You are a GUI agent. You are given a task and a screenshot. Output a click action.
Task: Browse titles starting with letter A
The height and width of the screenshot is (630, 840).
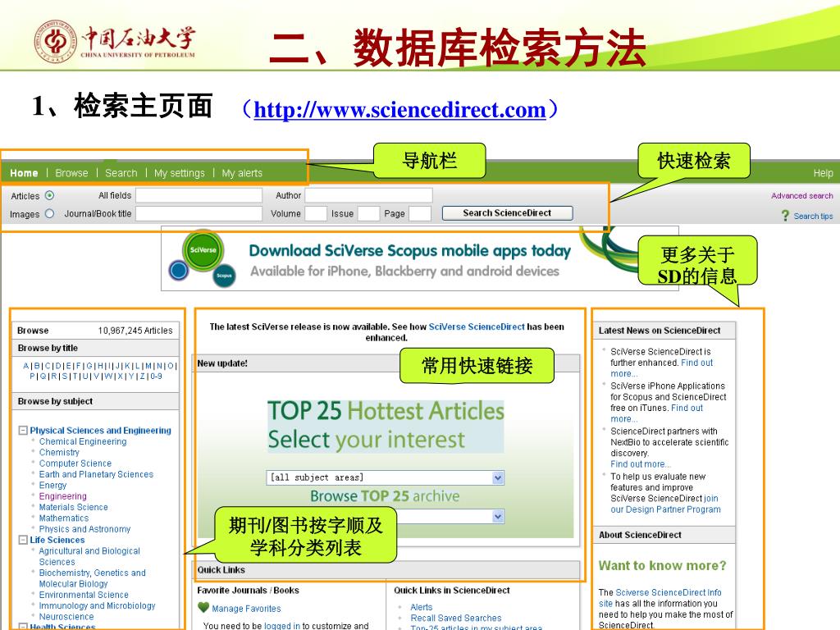(25, 366)
